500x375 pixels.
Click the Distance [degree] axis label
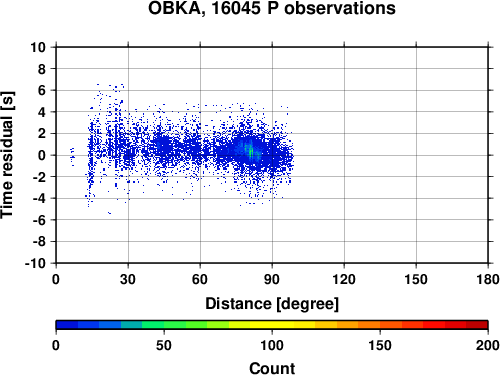[x=272, y=304]
